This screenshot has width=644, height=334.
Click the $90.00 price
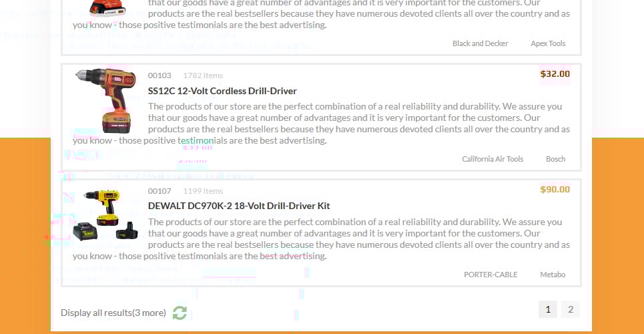point(555,190)
